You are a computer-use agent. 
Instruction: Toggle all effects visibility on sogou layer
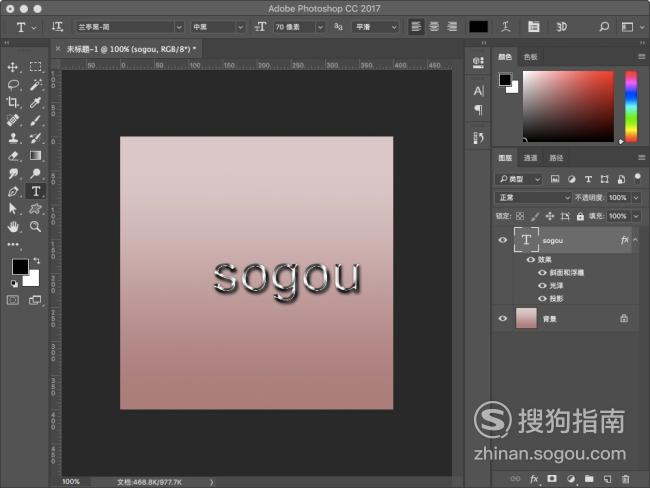(531, 260)
